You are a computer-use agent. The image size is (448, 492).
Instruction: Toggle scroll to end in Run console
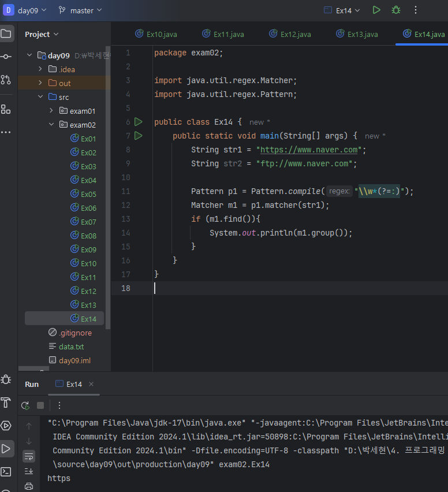[x=29, y=471]
